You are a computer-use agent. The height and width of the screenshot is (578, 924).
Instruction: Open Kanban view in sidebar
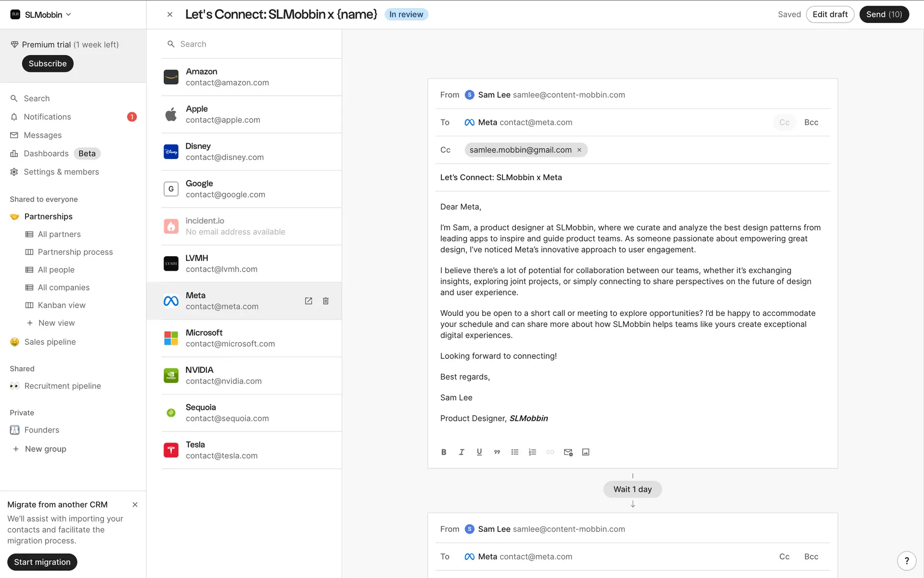pyautogui.click(x=62, y=305)
